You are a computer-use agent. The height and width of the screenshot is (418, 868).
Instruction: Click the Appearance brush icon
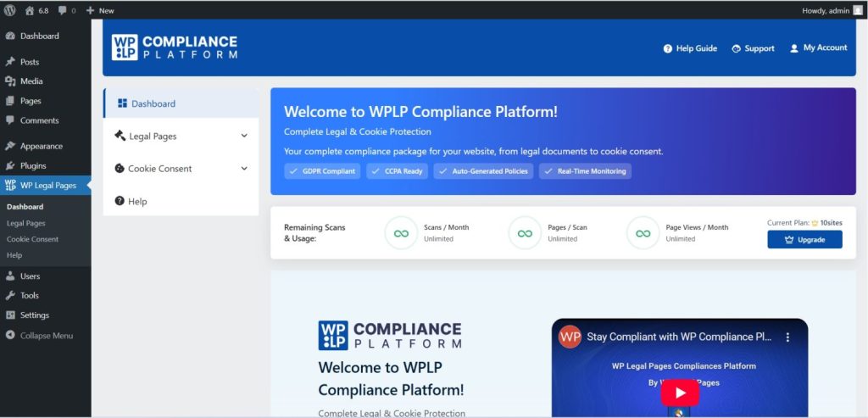click(x=10, y=146)
